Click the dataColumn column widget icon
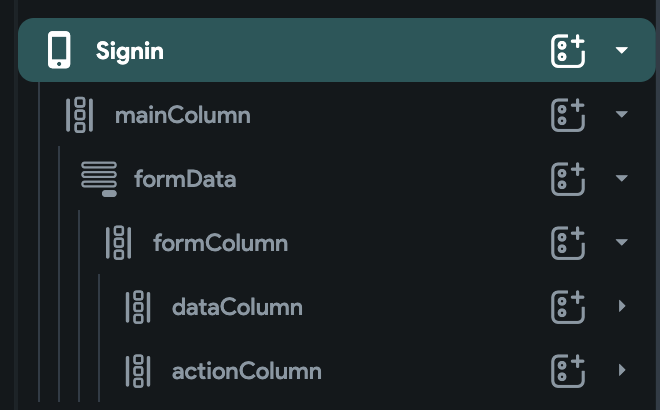This screenshot has height=410, width=660. [x=137, y=307]
